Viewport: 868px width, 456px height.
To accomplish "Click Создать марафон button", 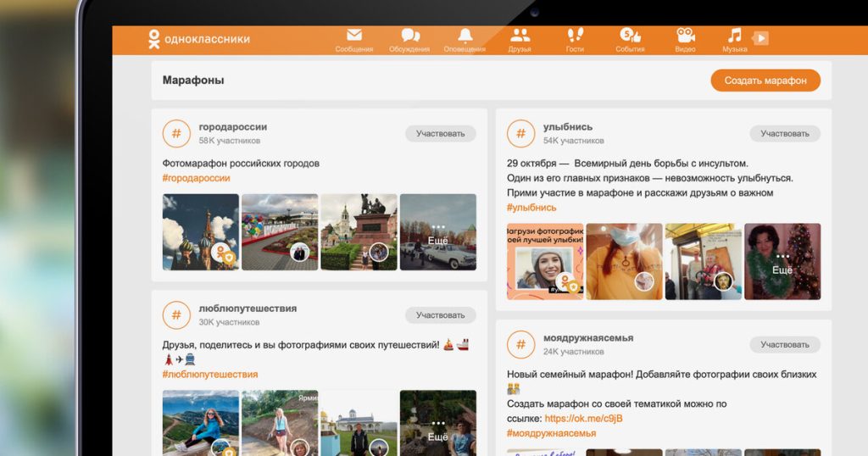I will 765,81.
